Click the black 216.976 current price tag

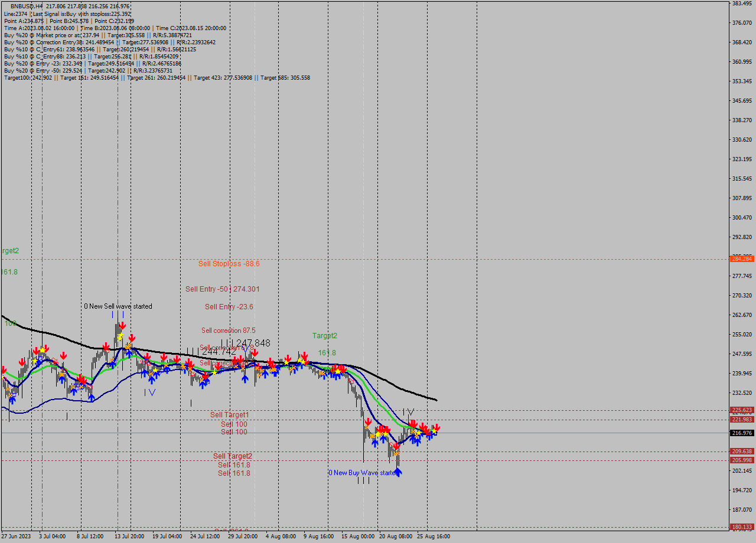pos(741,433)
